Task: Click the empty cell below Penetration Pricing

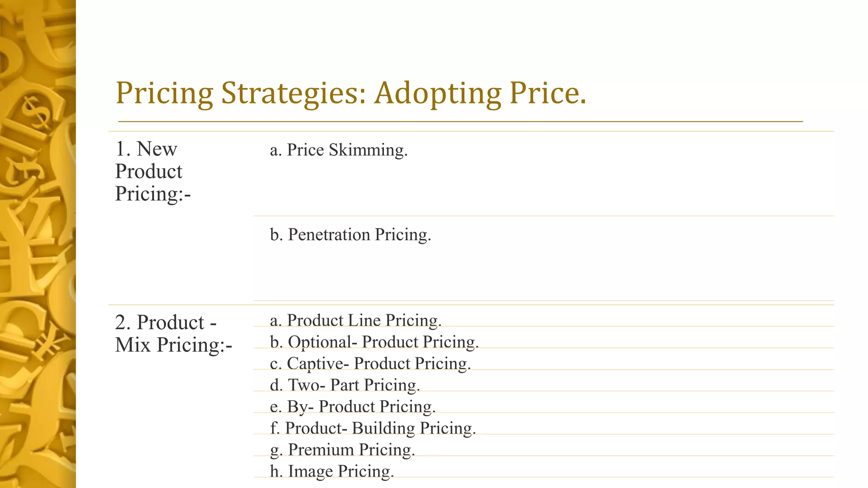Action: [543, 273]
